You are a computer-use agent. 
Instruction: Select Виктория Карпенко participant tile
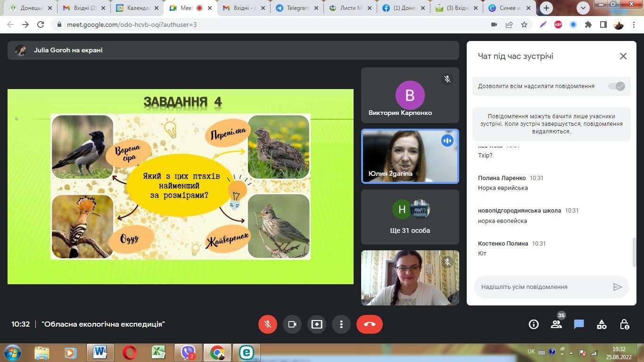(x=410, y=95)
